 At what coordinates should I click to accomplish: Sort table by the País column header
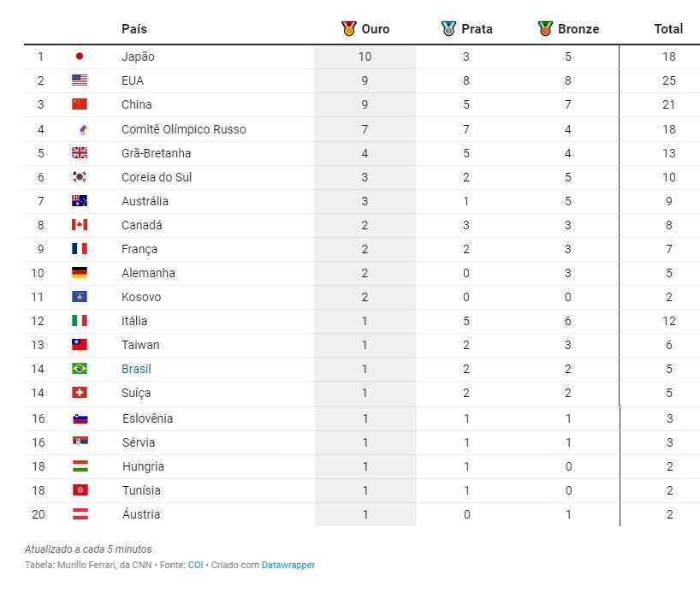134,29
